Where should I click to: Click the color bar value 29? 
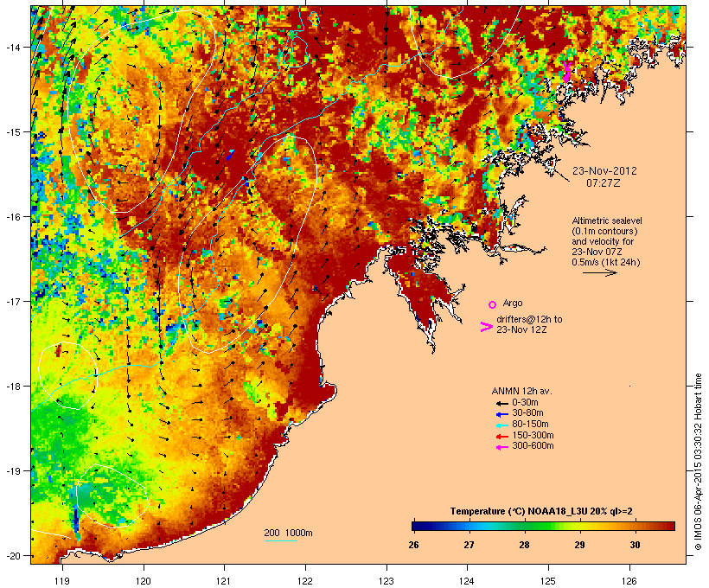[x=579, y=545]
